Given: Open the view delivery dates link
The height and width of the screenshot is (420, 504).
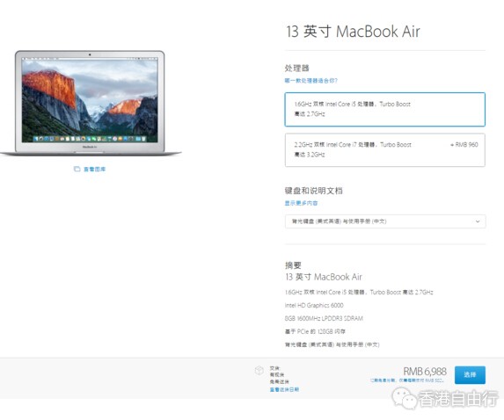Looking at the screenshot, I should [284, 389].
